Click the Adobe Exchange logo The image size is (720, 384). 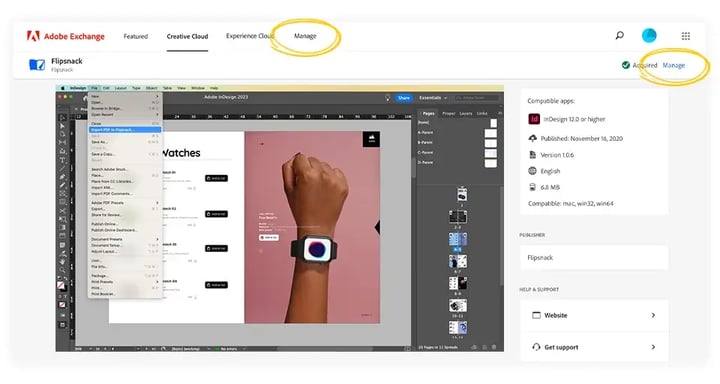point(66,36)
